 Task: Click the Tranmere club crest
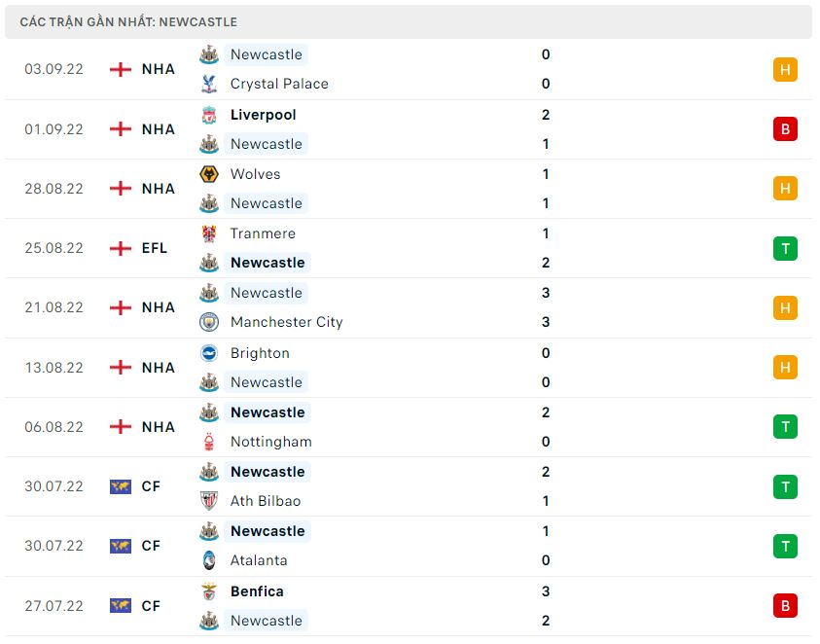coord(208,233)
